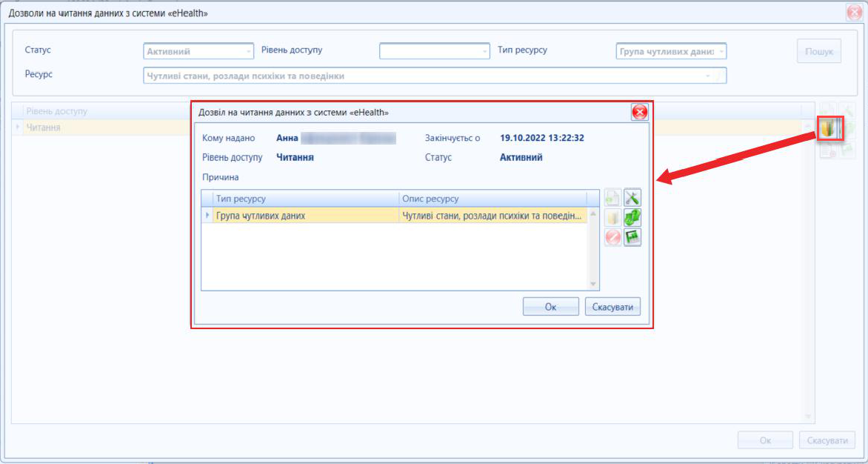Select the «Чутливі стани, розлади психіки» description cell
This screenshot has height=464, width=868.
coord(493,216)
